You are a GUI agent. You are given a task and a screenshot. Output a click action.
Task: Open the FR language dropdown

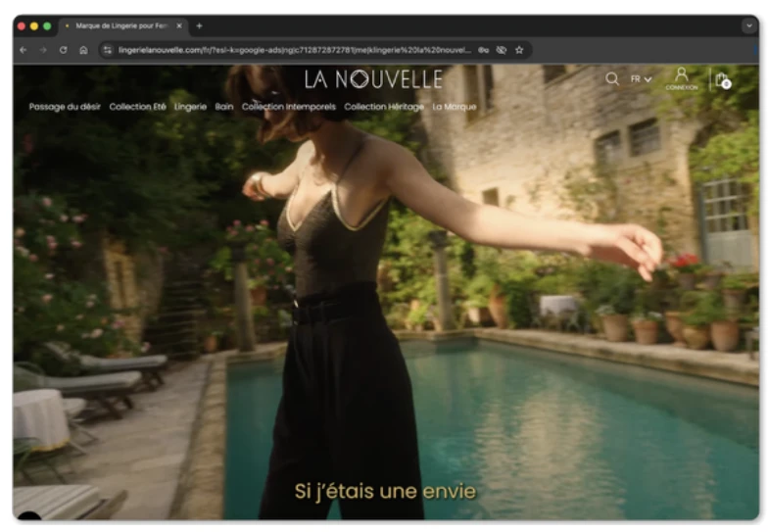coord(641,78)
